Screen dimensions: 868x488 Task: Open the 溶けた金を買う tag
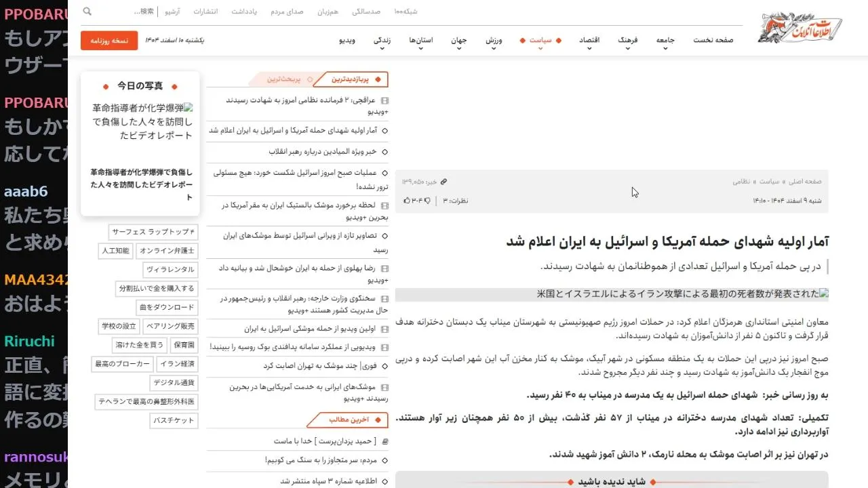[x=138, y=345]
